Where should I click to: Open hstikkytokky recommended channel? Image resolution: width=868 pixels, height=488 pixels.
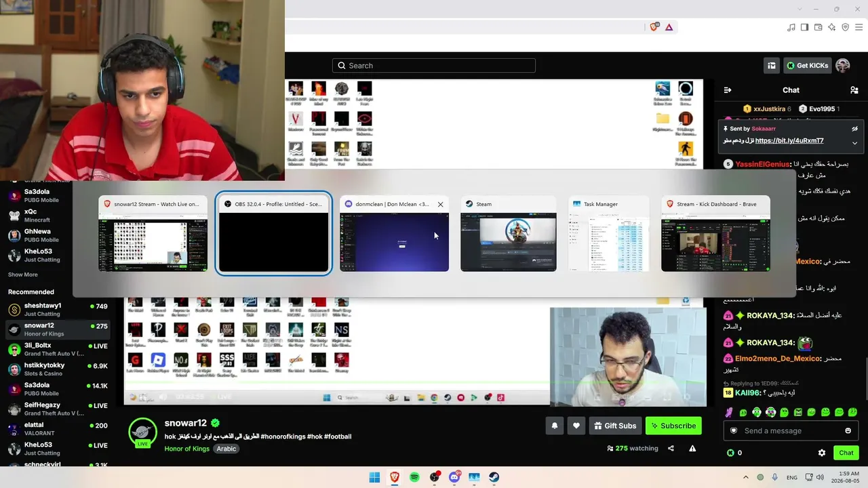click(x=57, y=369)
